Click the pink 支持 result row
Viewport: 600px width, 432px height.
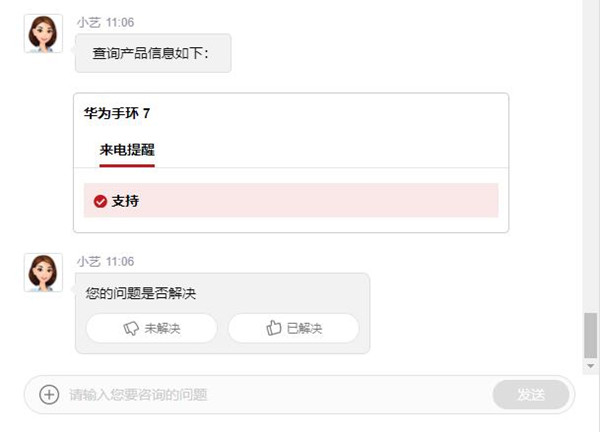click(x=290, y=201)
